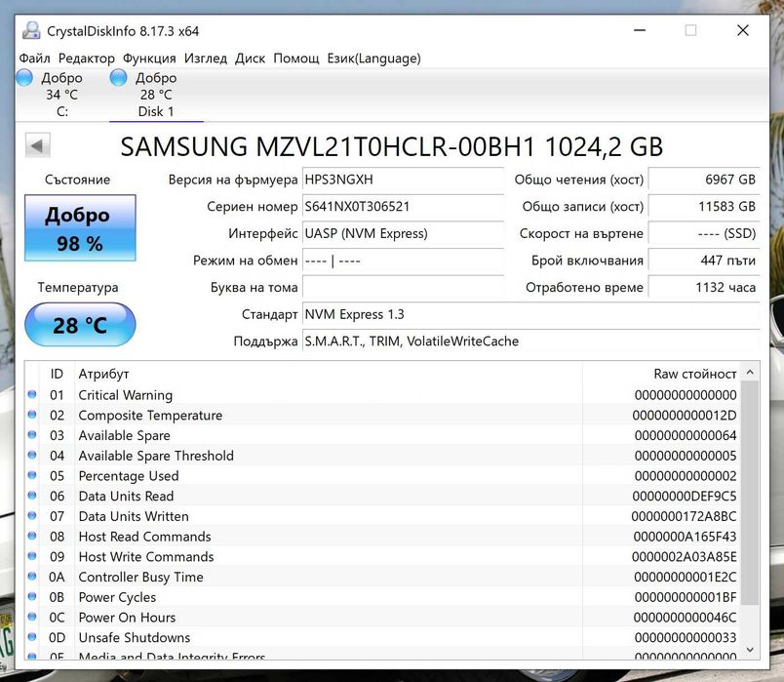
Task: Click the scroll up arrow of attribute list
Action: click(x=750, y=372)
